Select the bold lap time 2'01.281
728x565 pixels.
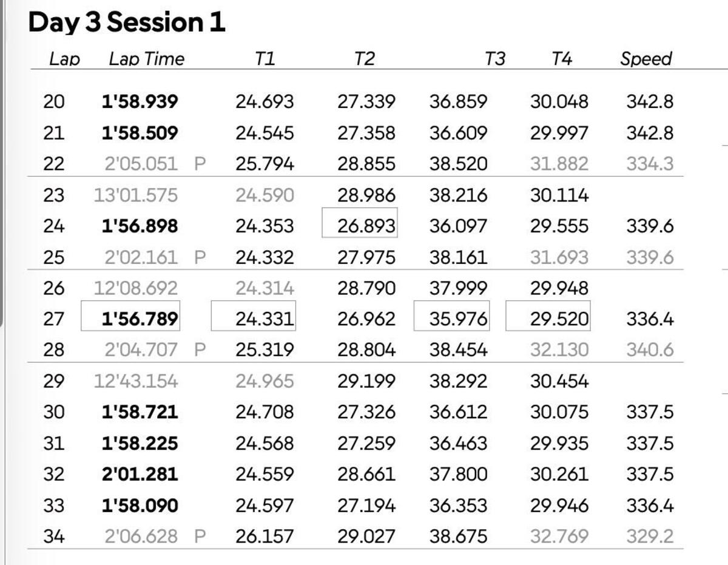(140, 474)
